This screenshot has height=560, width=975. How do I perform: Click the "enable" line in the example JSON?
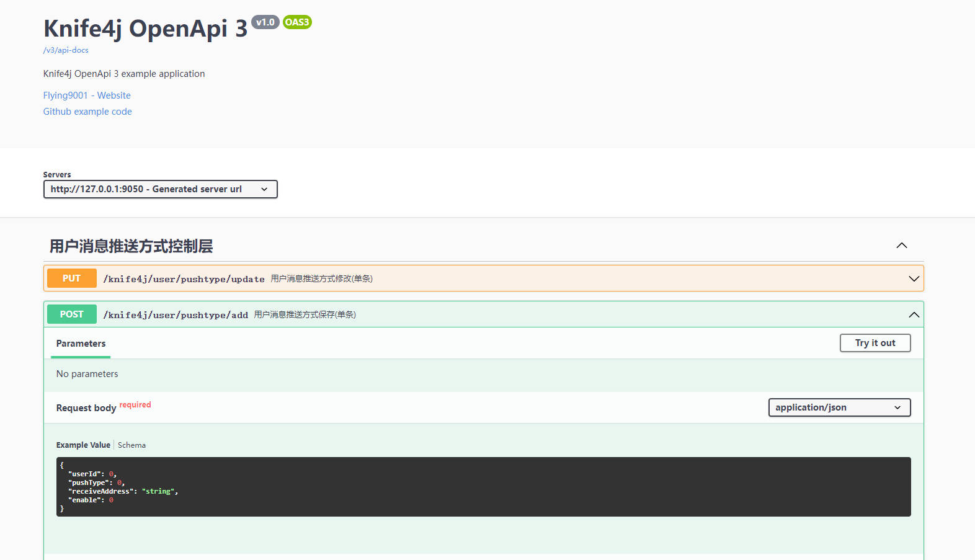[x=91, y=500]
